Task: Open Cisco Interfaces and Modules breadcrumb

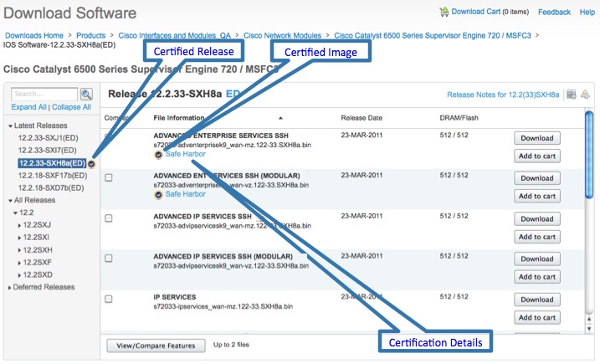Action: tap(175, 36)
